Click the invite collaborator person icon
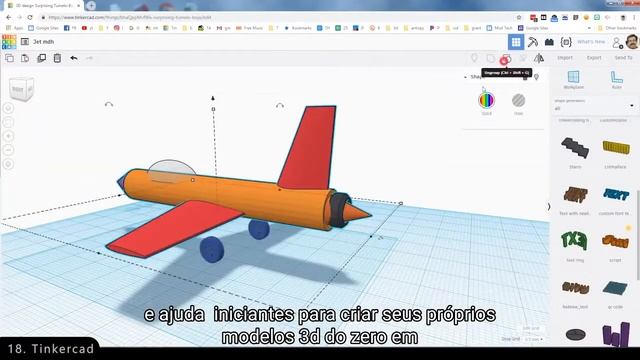 [x=617, y=42]
